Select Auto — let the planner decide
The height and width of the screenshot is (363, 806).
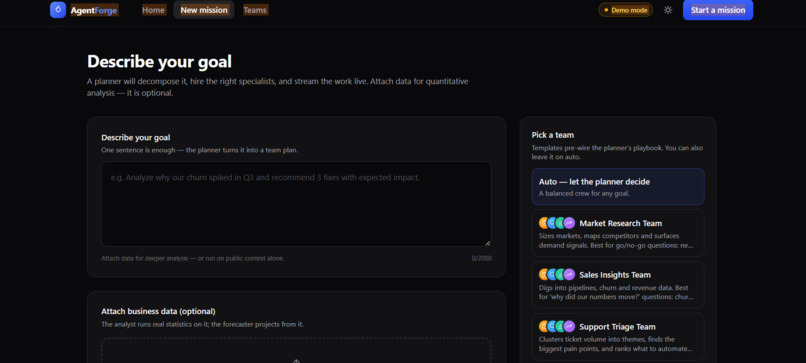click(x=618, y=187)
